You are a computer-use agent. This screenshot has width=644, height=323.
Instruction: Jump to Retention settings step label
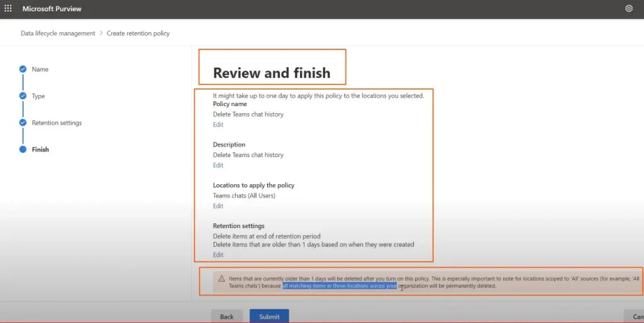point(57,123)
